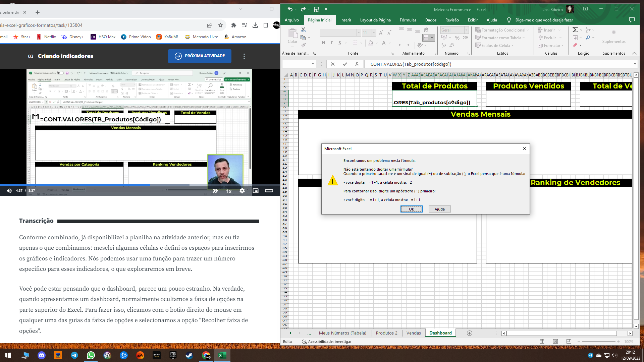This screenshot has height=362, width=644.
Task: Click the Excel redo arrow icon
Action: [x=303, y=9]
